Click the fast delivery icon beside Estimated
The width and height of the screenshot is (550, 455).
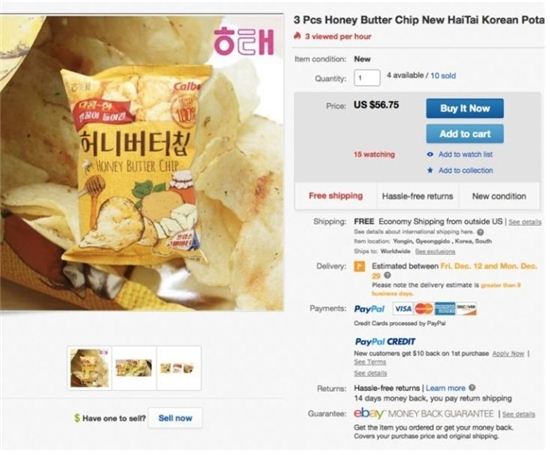(x=360, y=266)
